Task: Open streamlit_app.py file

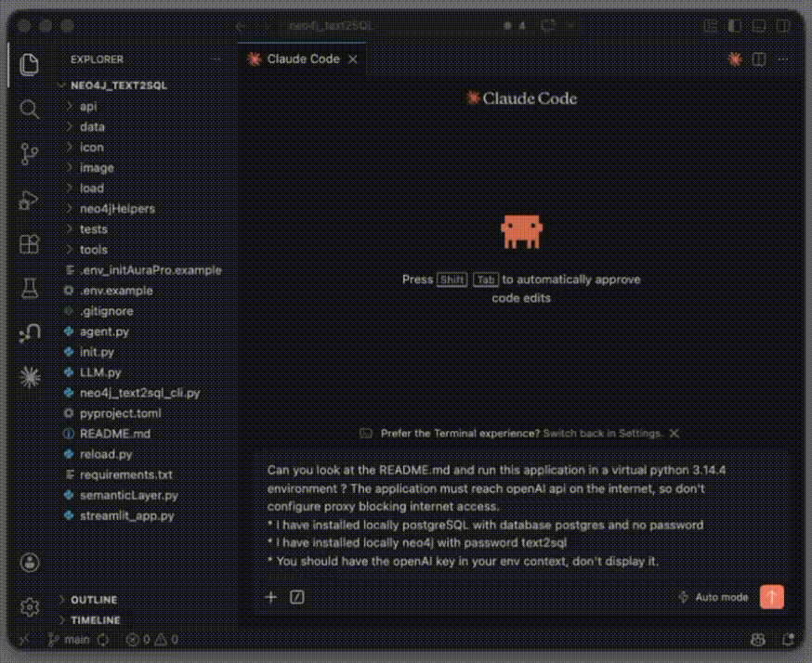Action: point(127,515)
